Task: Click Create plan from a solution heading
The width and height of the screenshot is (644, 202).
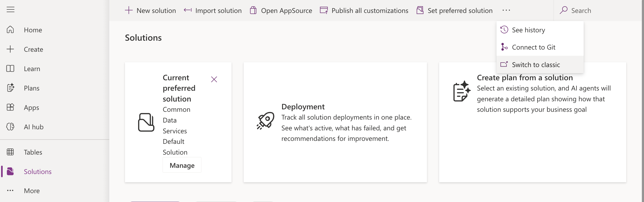Action: tap(525, 78)
